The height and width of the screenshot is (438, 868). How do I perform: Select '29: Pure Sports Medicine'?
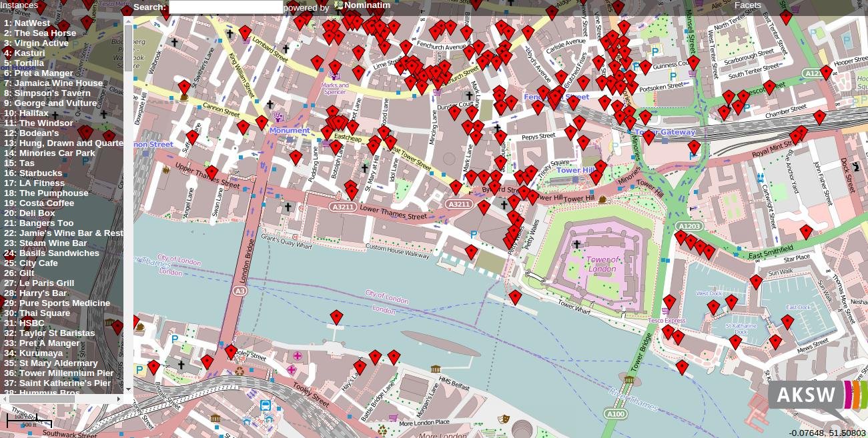[x=57, y=303]
